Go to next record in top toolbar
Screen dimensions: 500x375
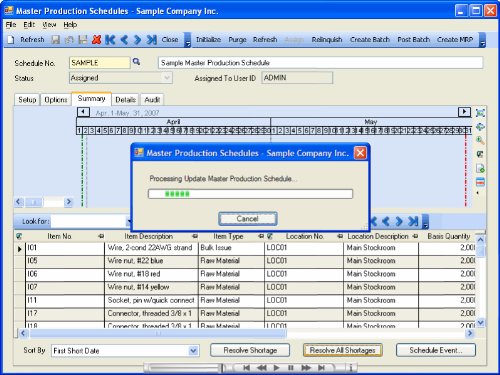pyautogui.click(x=137, y=40)
